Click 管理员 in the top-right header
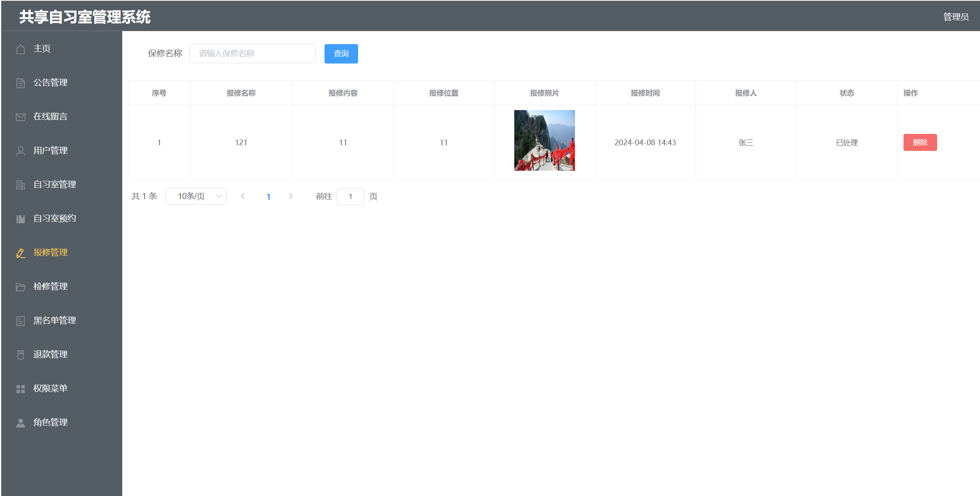980x496 pixels. click(x=956, y=16)
